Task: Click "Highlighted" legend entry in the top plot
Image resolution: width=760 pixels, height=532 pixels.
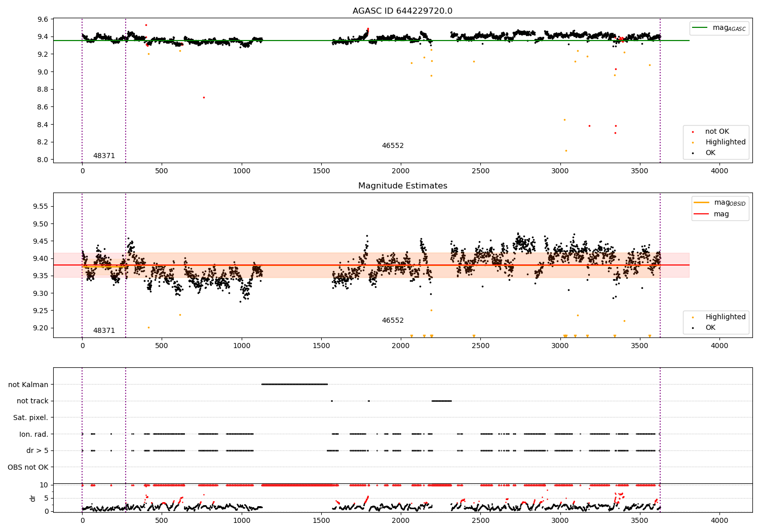Action: (x=726, y=142)
